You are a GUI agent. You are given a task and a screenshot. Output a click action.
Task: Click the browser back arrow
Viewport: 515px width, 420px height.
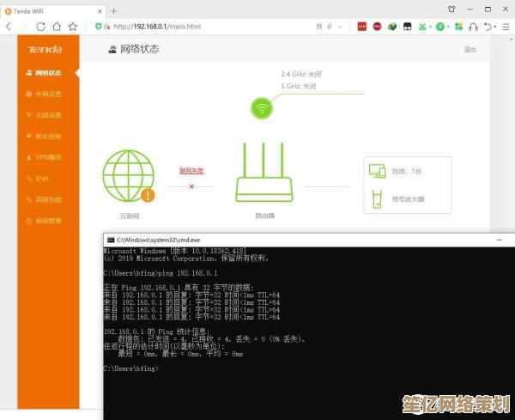[x=9, y=27]
